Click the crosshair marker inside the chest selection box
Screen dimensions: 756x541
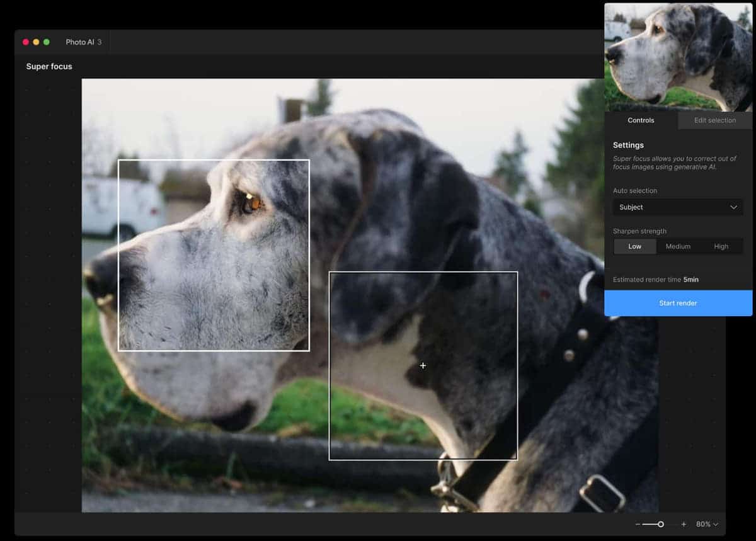tap(423, 365)
